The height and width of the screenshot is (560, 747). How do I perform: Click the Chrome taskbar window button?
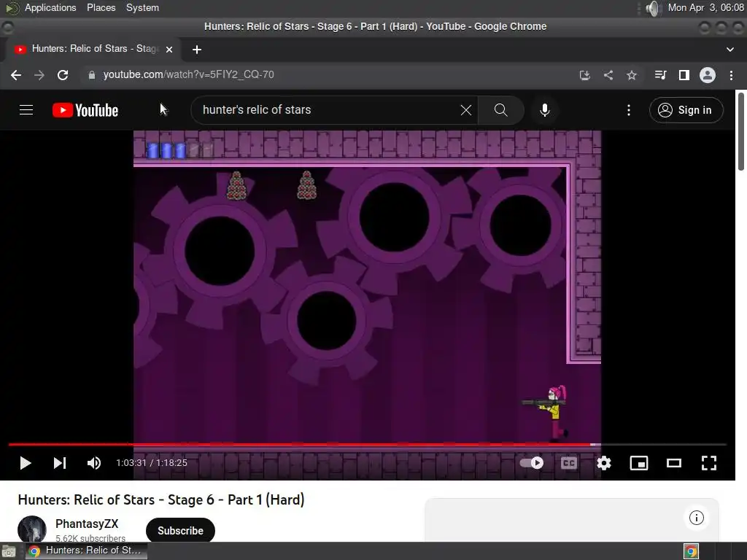pyautogui.click(x=86, y=551)
